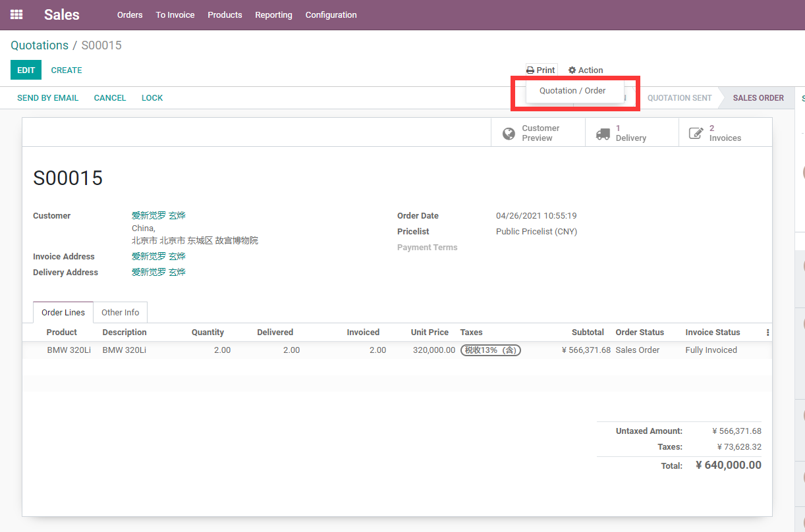This screenshot has height=532, width=805.
Task: Click SEND BY EMAIL
Action: (47, 98)
